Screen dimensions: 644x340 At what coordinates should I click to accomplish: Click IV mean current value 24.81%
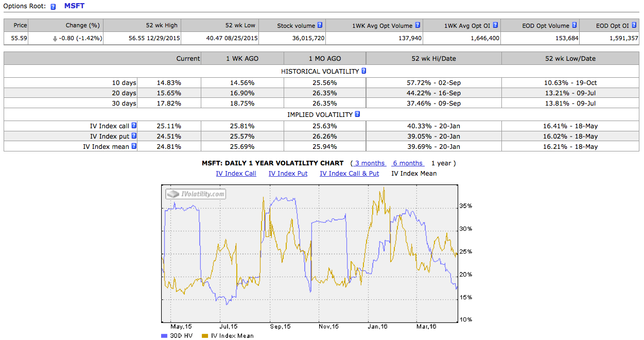[x=169, y=146]
